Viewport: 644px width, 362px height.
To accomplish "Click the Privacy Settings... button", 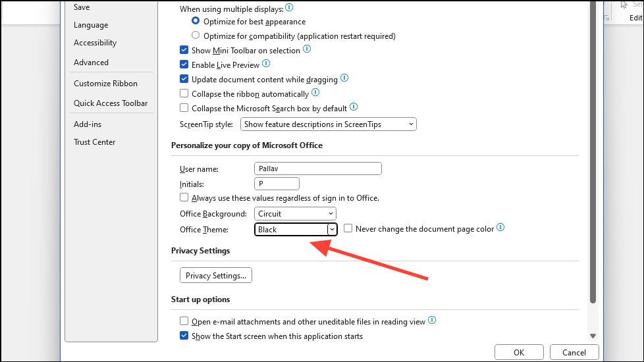I will tap(215, 275).
